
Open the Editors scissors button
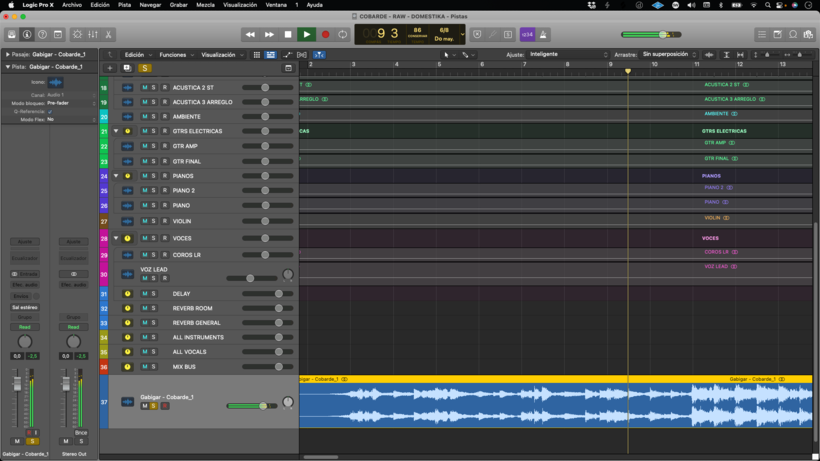(x=108, y=34)
